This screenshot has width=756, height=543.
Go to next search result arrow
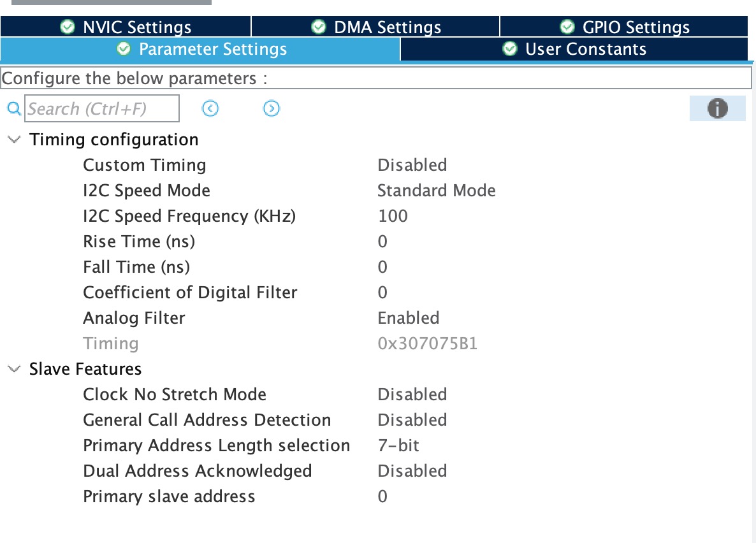click(x=272, y=108)
